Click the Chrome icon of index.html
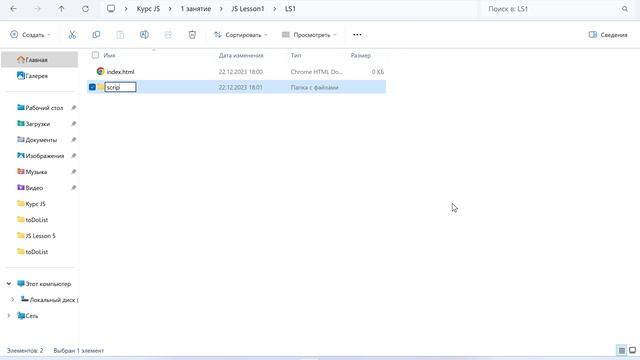Image resolution: width=640 pixels, height=360 pixels. 100,71
